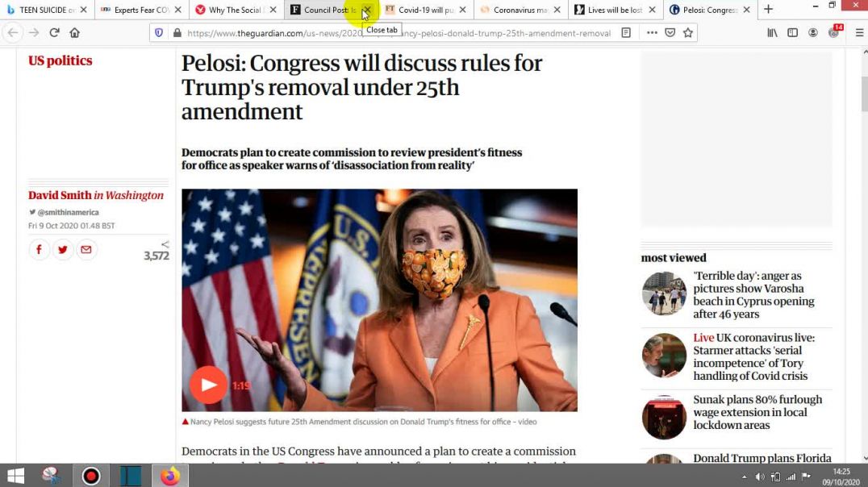Toggle the sidebar view icon
The image size is (868, 487).
tap(793, 32)
